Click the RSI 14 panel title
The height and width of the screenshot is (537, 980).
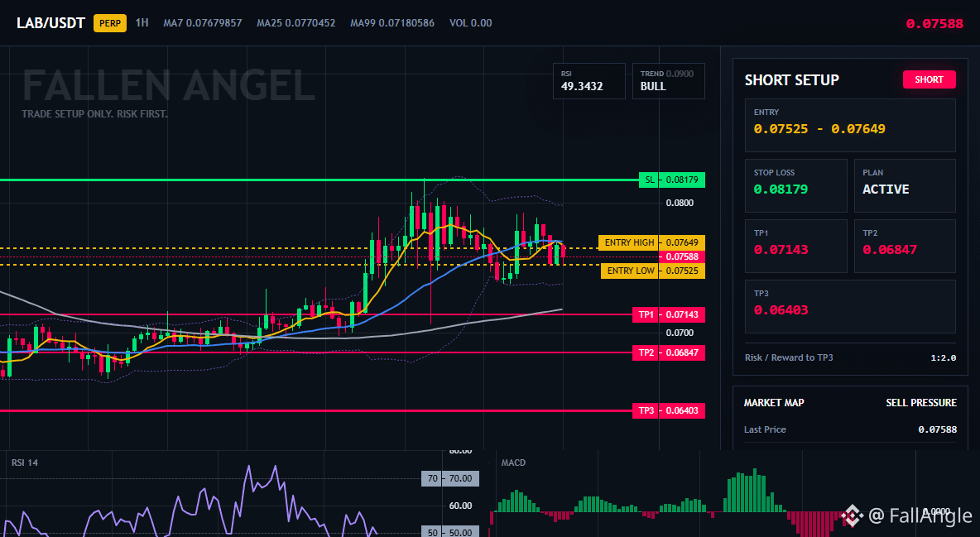tap(24, 463)
